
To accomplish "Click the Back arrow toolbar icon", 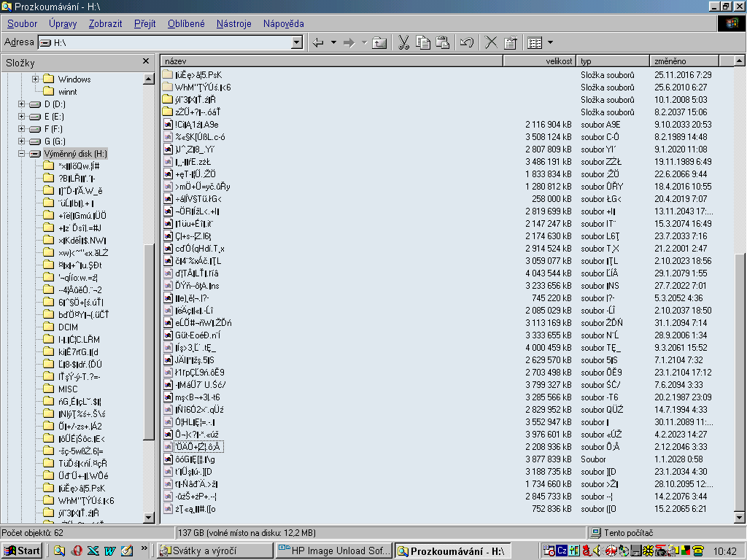I will (318, 42).
